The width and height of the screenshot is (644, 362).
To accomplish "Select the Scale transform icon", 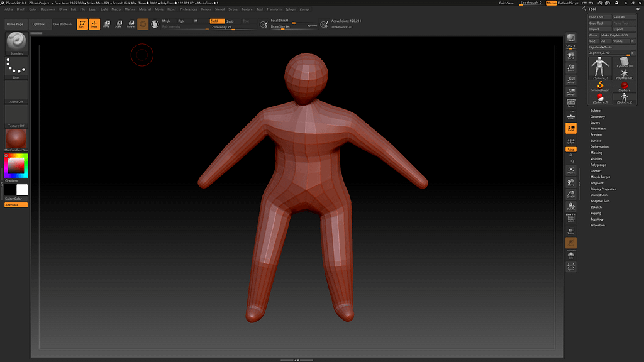I will [x=118, y=25].
